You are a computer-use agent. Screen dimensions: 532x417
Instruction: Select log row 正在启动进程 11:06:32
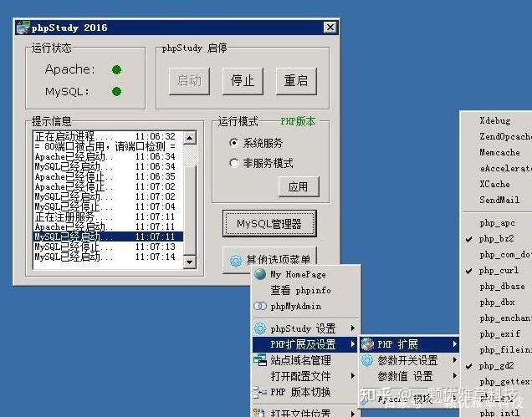click(108, 136)
